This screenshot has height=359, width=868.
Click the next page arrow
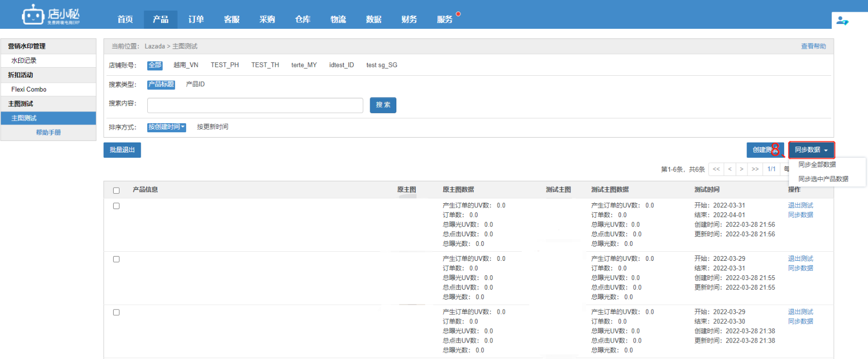pyautogui.click(x=742, y=169)
